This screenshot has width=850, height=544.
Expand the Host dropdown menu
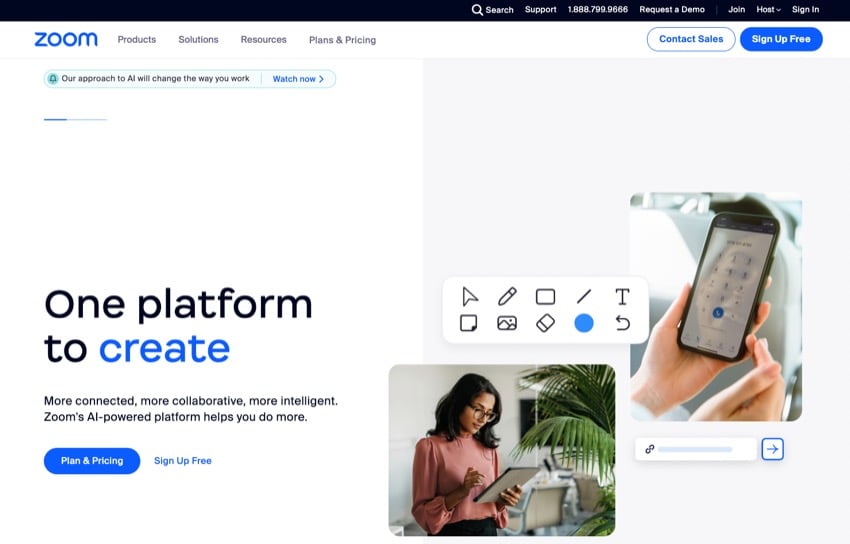click(768, 10)
